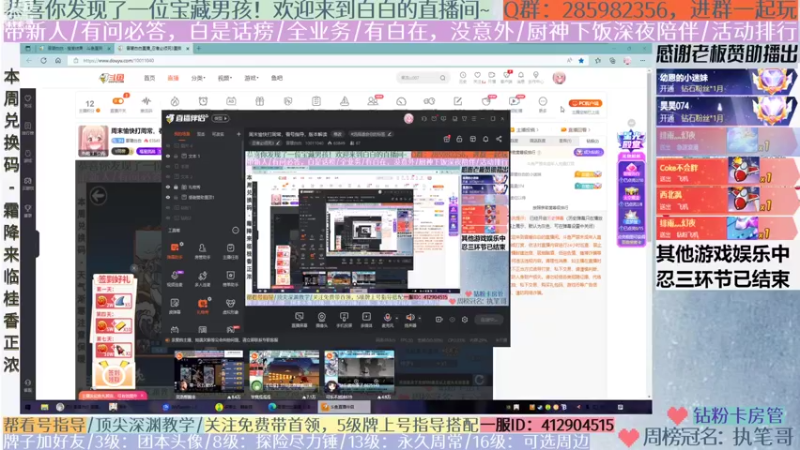Select the first scene tab in 直播伴侣
The image size is (800, 450).
point(182,134)
